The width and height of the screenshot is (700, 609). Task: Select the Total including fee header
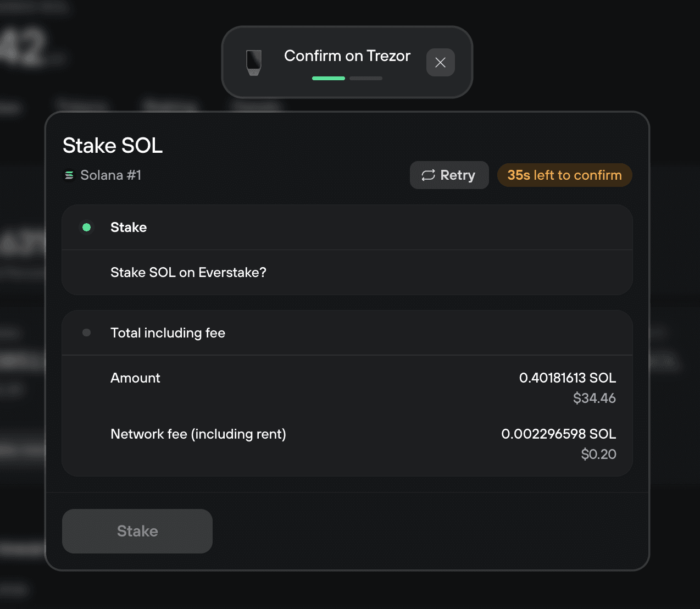point(168,333)
